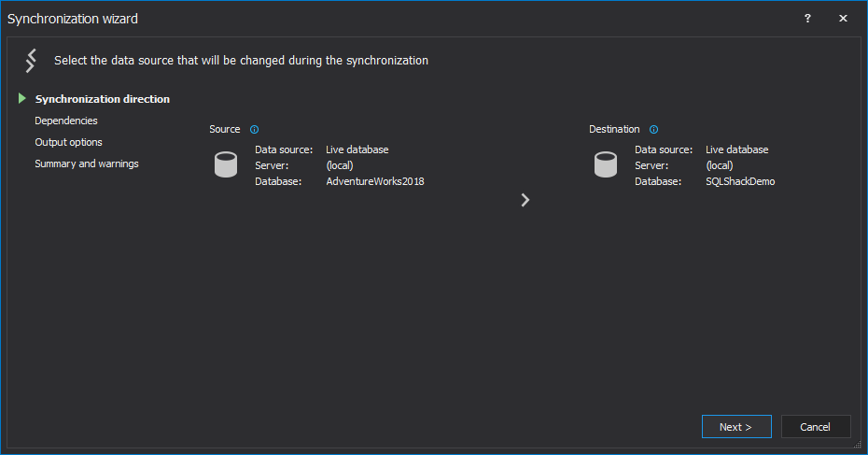Select the Destination database cylinder icon
868x455 pixels.
606,165
